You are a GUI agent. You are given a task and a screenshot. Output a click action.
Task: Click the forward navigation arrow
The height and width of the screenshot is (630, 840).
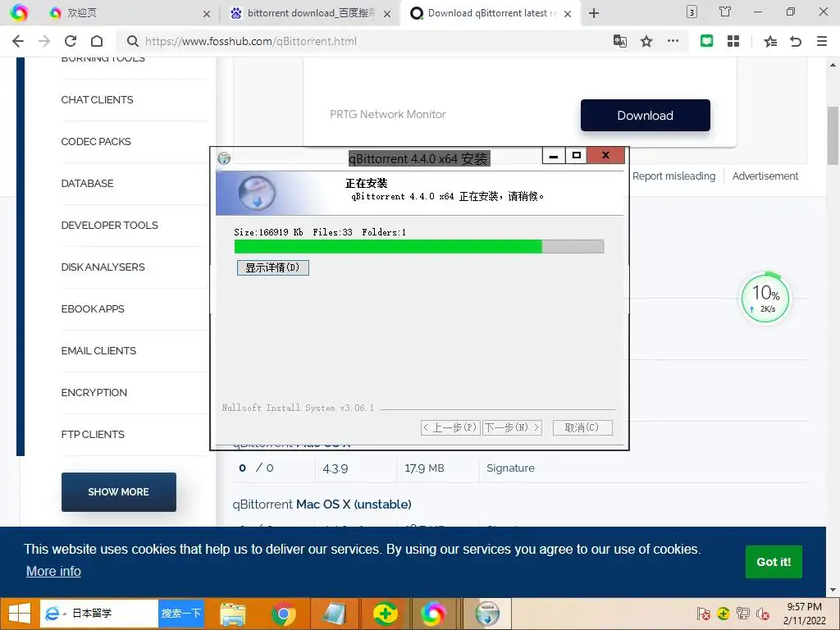44,41
